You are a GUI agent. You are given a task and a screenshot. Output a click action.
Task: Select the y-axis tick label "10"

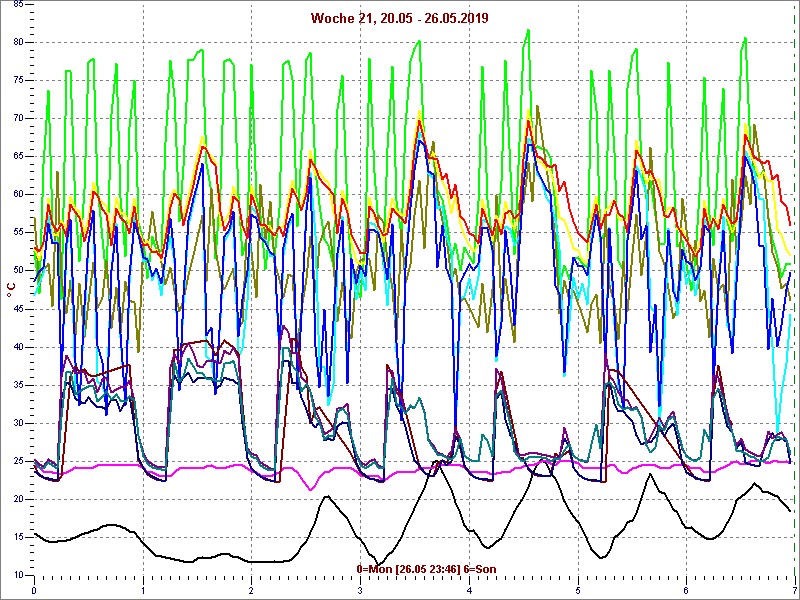pos(18,575)
